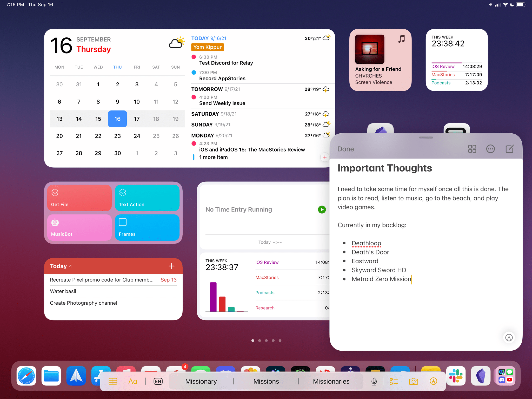The width and height of the screenshot is (532, 399).
Task: Toggle the checklist format in note
Action: (393, 381)
